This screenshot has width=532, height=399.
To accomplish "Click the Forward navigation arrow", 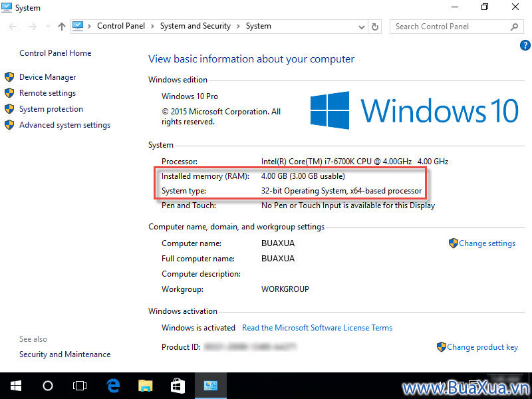I will coord(32,27).
